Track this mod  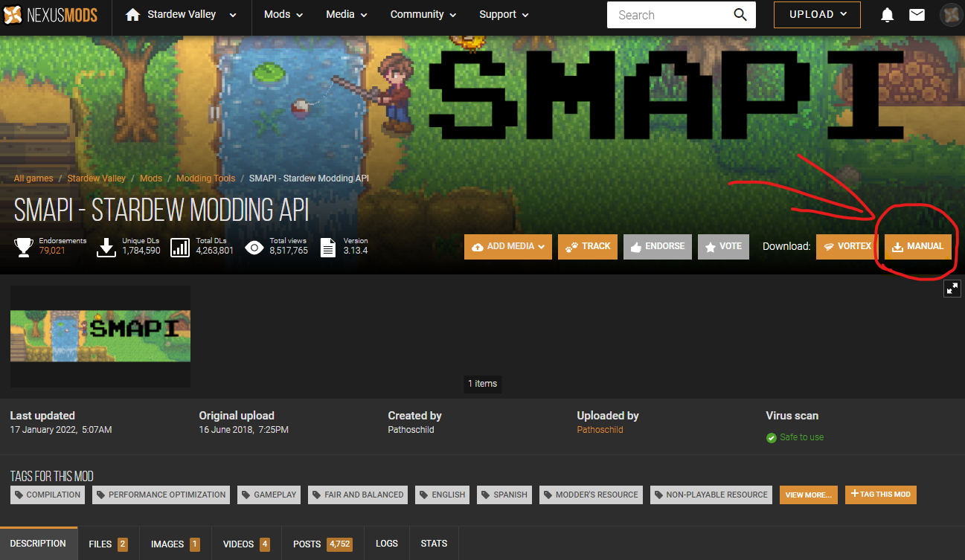(x=588, y=247)
